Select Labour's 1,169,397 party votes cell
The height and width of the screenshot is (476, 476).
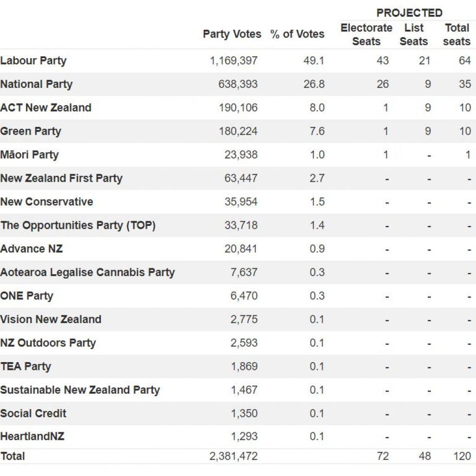[234, 61]
